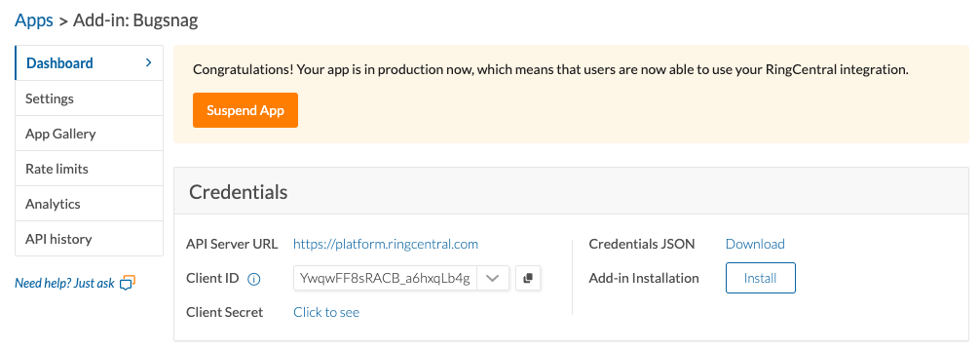Click inside the Client ID field
The height and width of the screenshot is (351, 980).
pos(385,279)
